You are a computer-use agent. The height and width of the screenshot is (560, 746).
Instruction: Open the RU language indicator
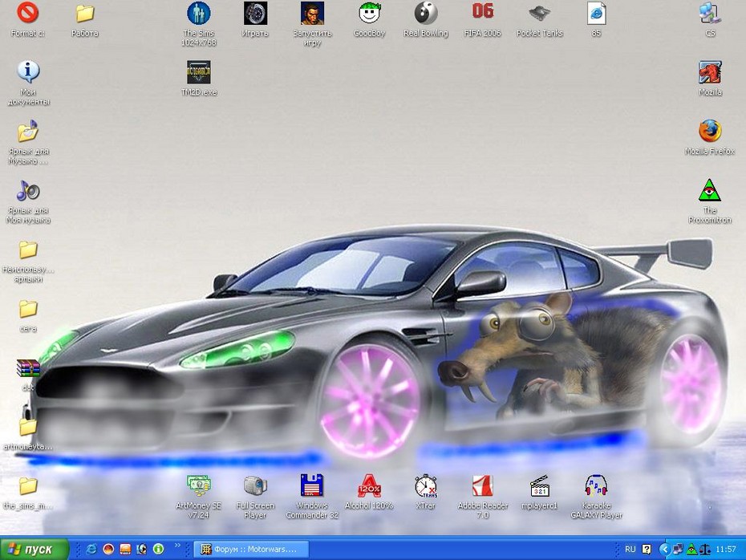click(630, 549)
